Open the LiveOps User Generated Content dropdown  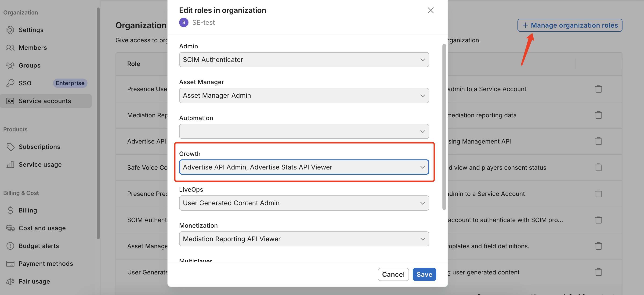point(304,203)
